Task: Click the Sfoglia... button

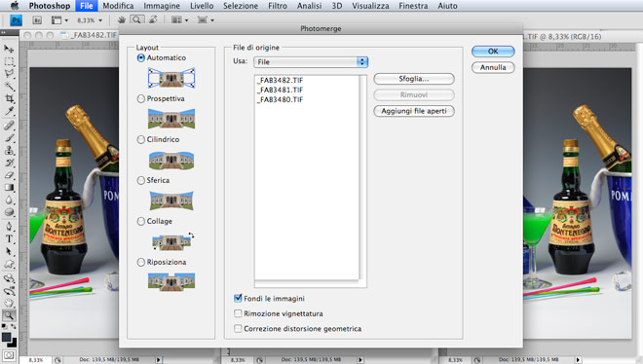Action: tap(414, 79)
